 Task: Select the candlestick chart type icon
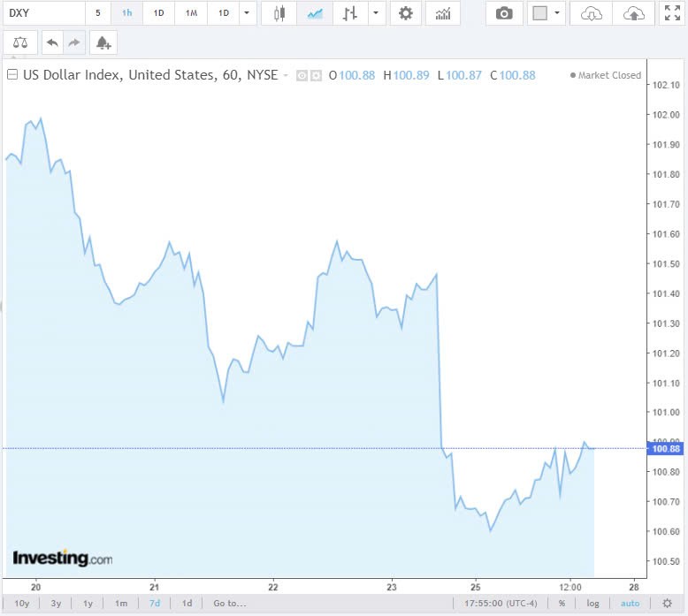(279, 13)
